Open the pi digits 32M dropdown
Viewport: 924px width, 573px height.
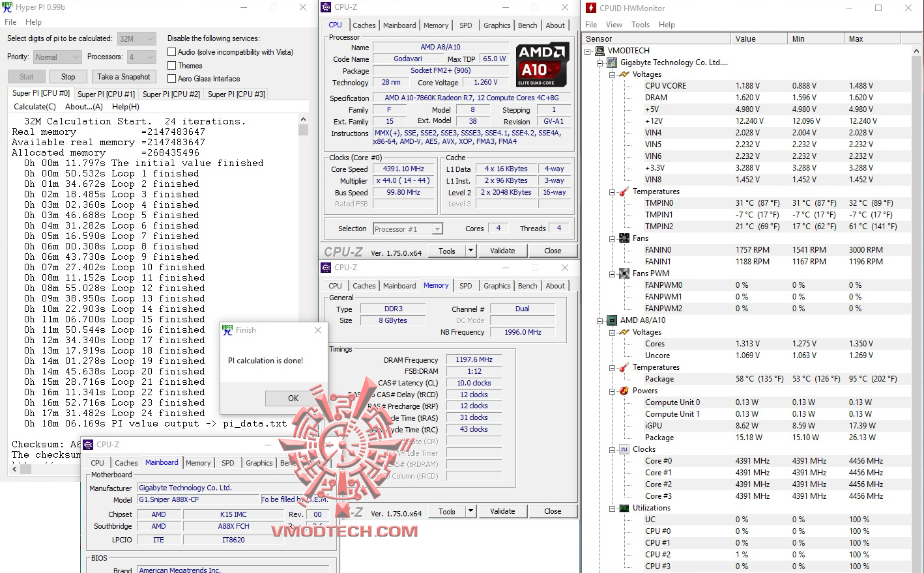(137, 38)
